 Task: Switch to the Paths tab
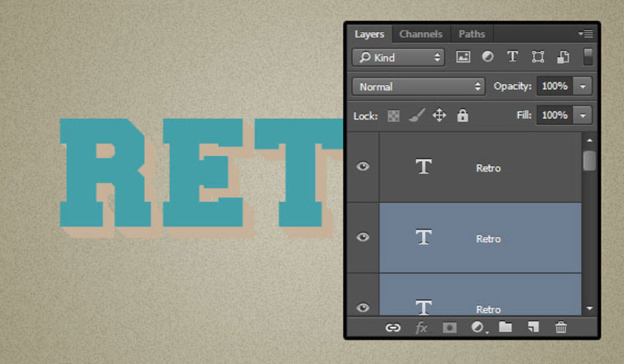(472, 34)
